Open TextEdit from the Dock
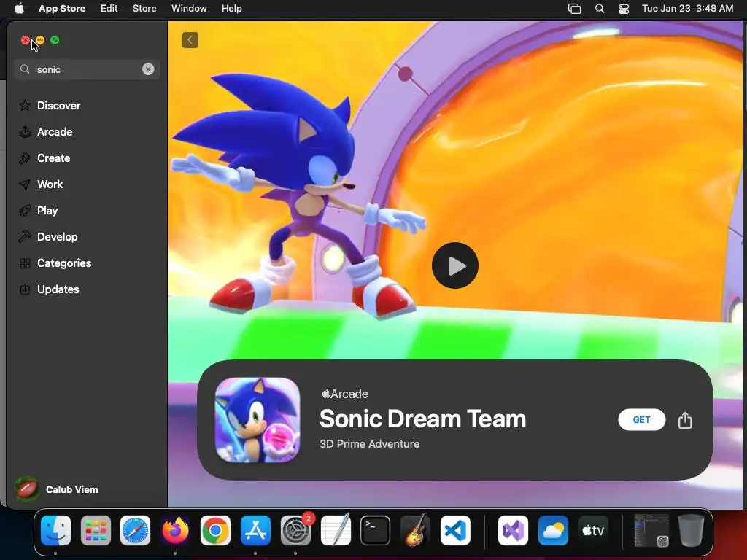Image resolution: width=747 pixels, height=560 pixels. coord(336,530)
